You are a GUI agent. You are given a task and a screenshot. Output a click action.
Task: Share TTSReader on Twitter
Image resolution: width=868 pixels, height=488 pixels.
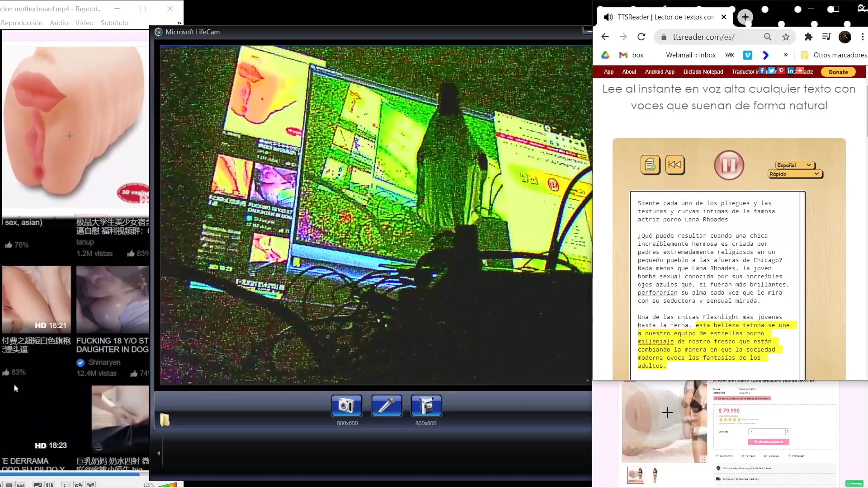pos(771,70)
